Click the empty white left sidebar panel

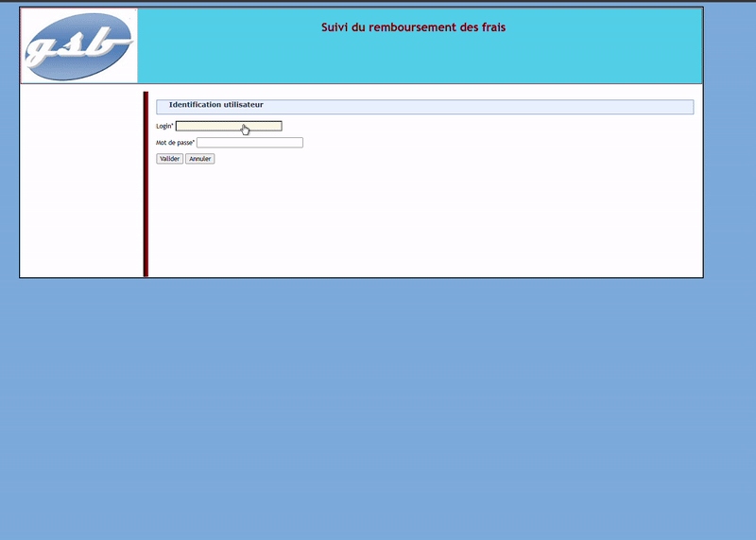coord(81,180)
